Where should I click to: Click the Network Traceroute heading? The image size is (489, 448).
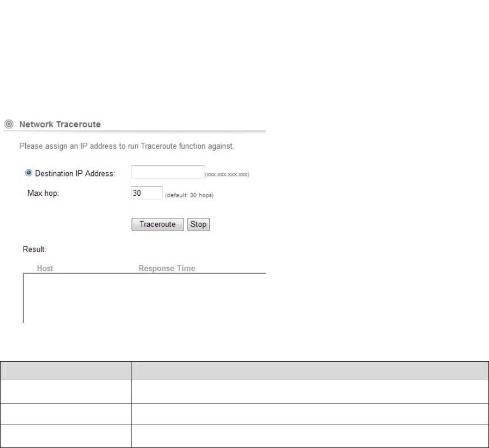point(60,124)
